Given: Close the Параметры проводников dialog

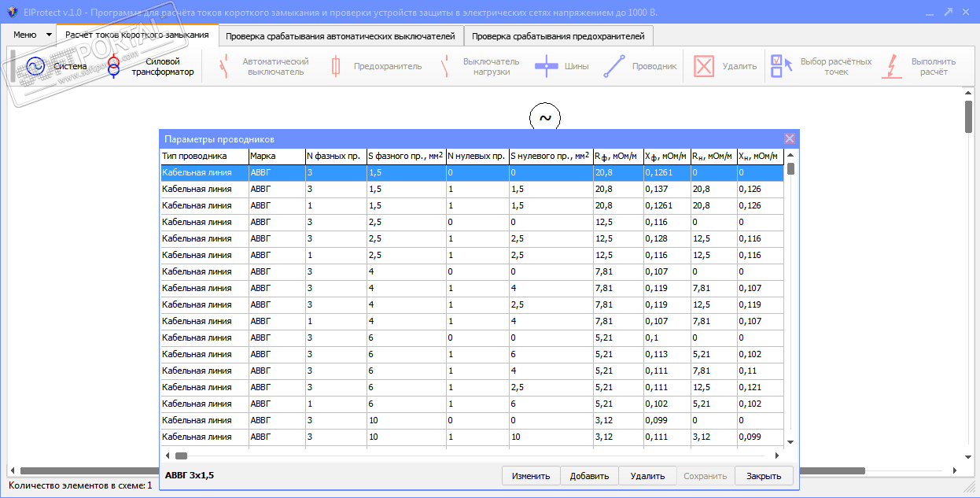Looking at the screenshot, I should 790,138.
